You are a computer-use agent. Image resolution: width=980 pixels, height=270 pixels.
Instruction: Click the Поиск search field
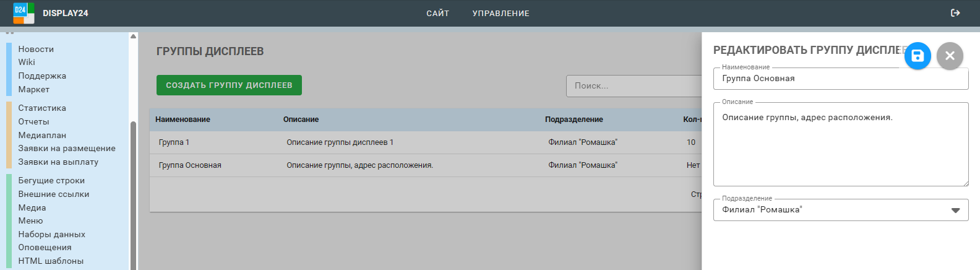[632, 86]
